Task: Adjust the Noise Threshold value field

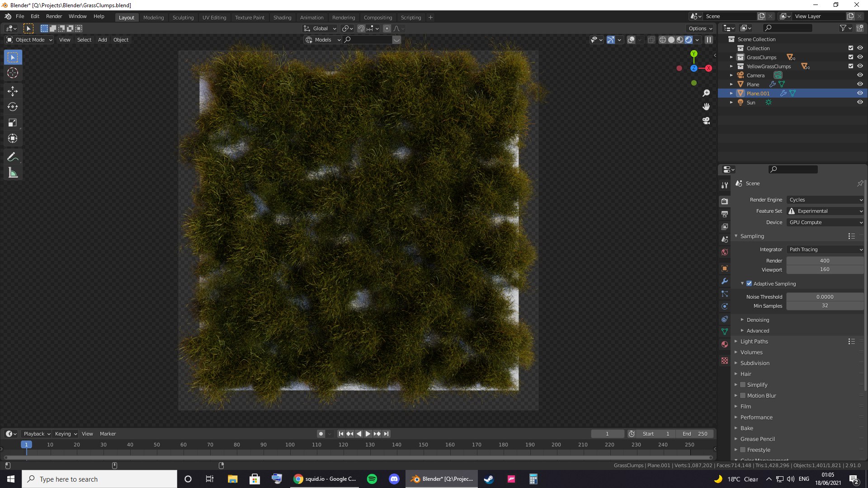Action: pos(825,297)
